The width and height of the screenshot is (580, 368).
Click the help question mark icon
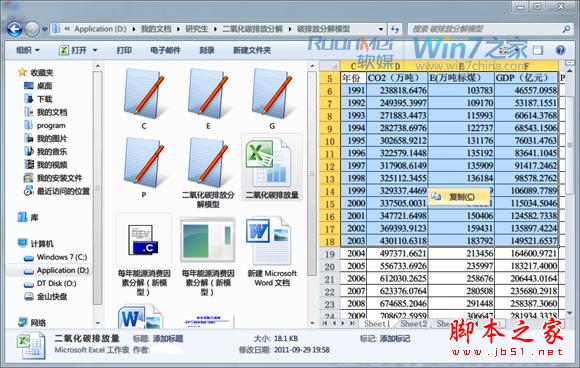pos(560,50)
